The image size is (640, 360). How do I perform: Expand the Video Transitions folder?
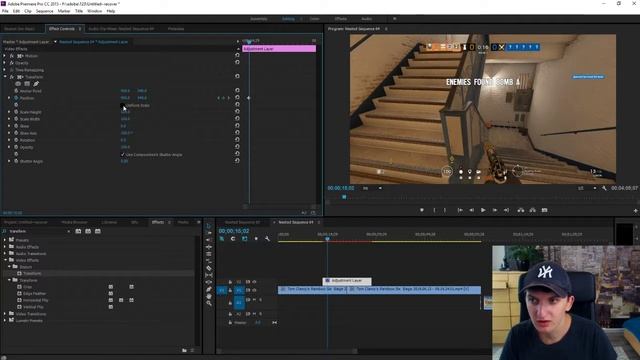click(x=5, y=314)
